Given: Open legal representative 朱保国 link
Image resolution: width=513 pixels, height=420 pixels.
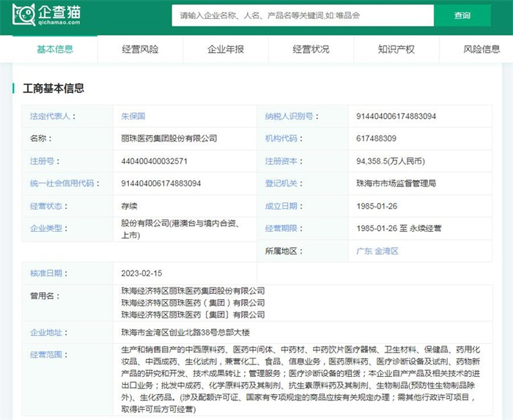Looking at the screenshot, I should (x=133, y=116).
